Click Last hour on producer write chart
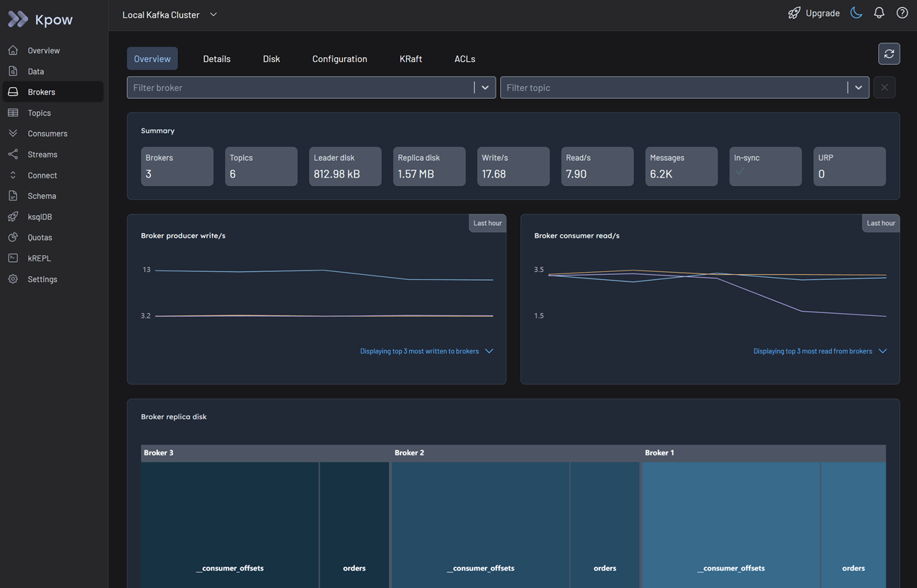This screenshot has height=588, width=917. (488, 223)
